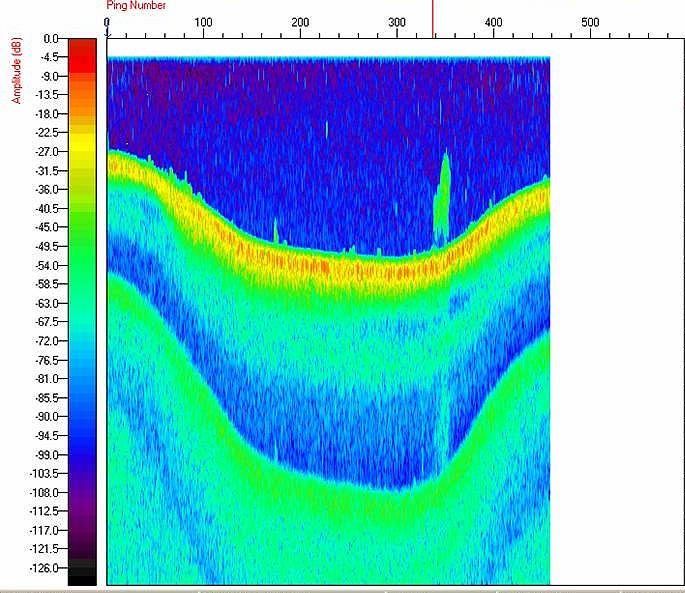
Task: Click the small echo spike near ping 175
Action: (276, 232)
